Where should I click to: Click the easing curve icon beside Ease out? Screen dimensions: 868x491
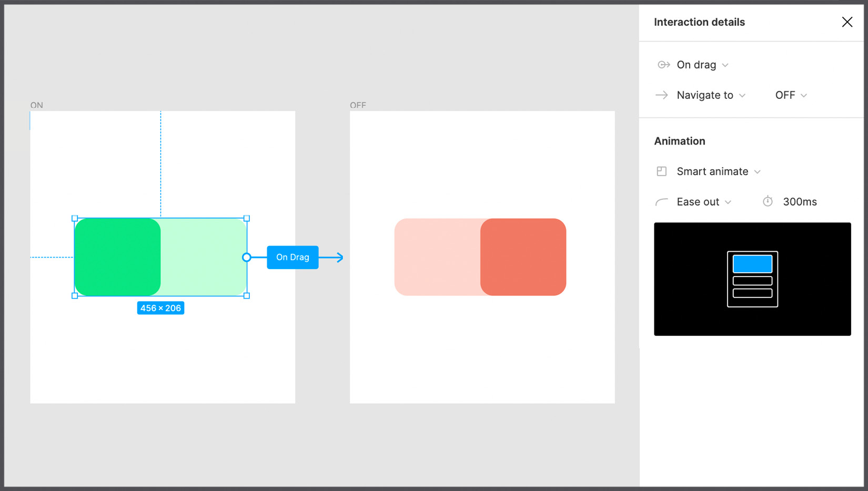pyautogui.click(x=661, y=201)
